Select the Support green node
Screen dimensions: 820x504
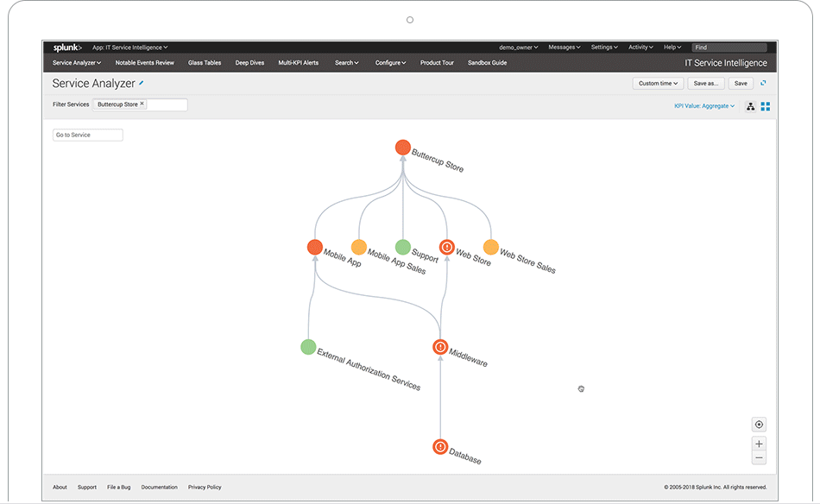click(x=403, y=247)
